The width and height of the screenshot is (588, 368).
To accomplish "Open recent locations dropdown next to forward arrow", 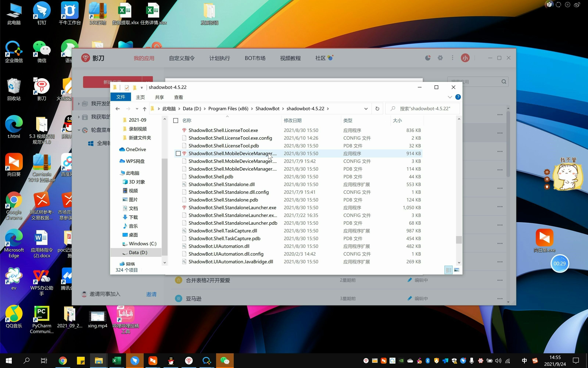I will (x=137, y=109).
